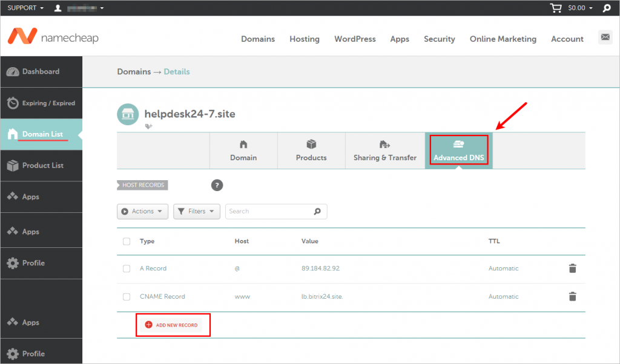
Task: Check the A Record row checkbox
Action: 127,268
